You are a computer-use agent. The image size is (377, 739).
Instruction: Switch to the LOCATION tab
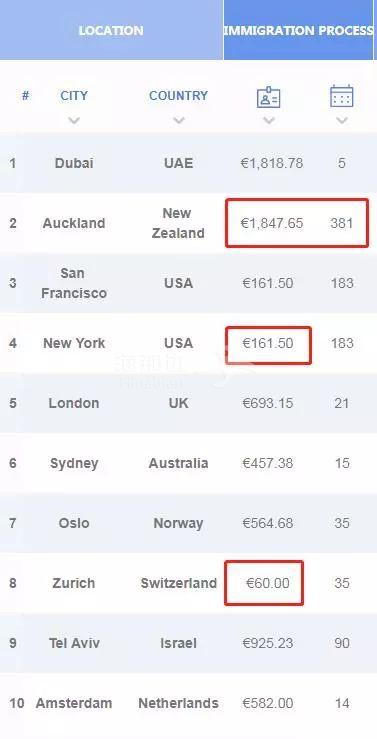coord(111,30)
